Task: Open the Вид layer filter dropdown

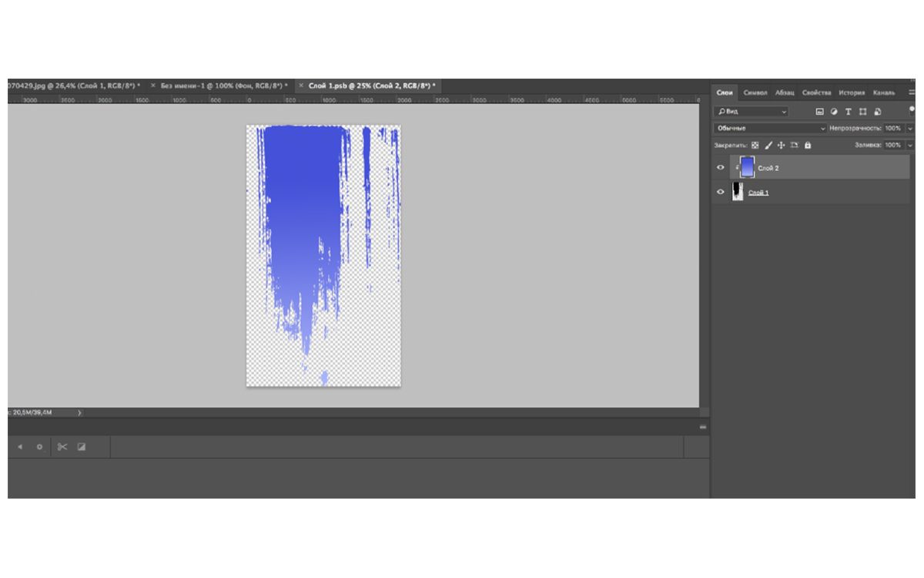Action: [752, 112]
